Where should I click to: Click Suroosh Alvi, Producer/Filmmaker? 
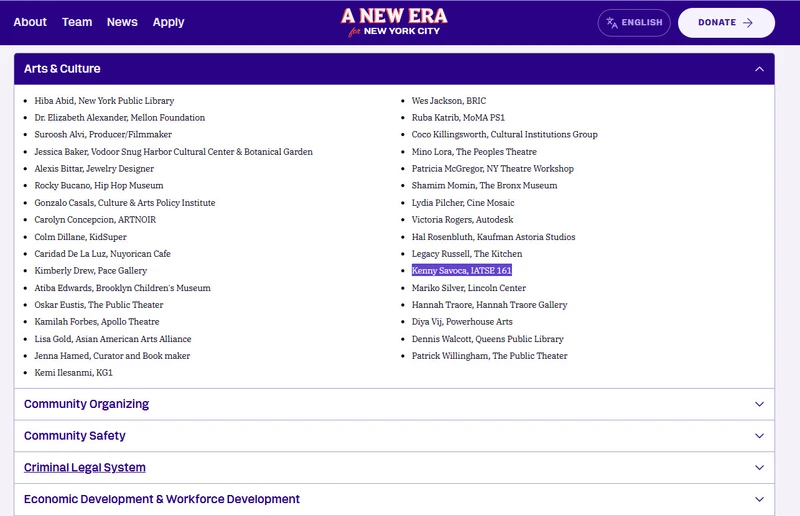pyautogui.click(x=103, y=134)
